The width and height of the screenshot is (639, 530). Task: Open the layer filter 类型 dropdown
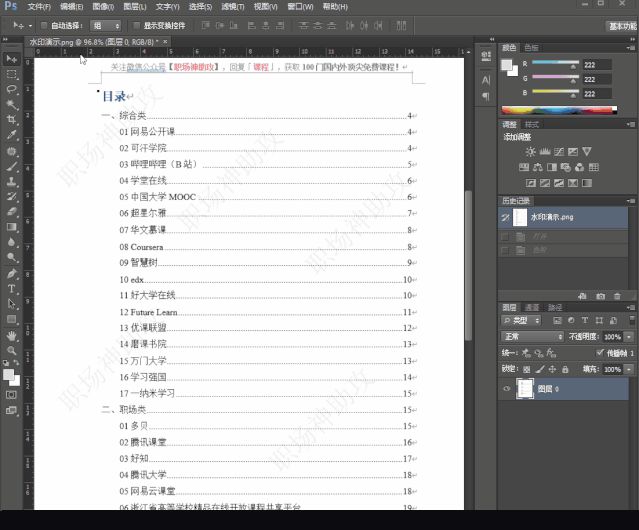coord(521,321)
